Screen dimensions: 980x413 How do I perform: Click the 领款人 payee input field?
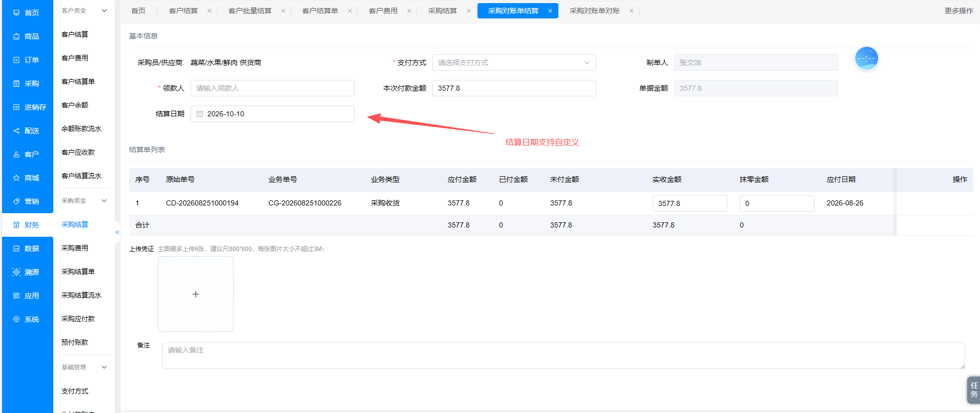pyautogui.click(x=272, y=88)
